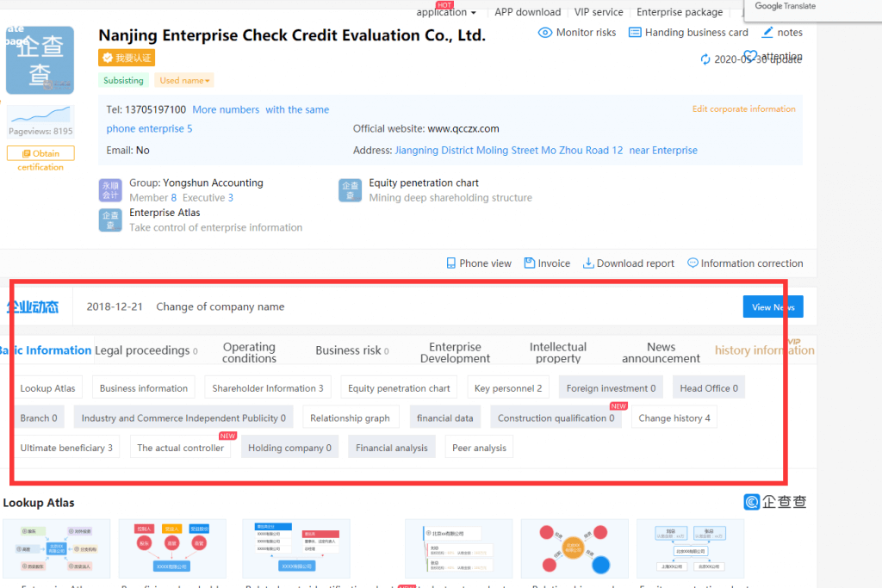Click the notes pencil icon
Screen dimensions: 882x588
point(767,33)
